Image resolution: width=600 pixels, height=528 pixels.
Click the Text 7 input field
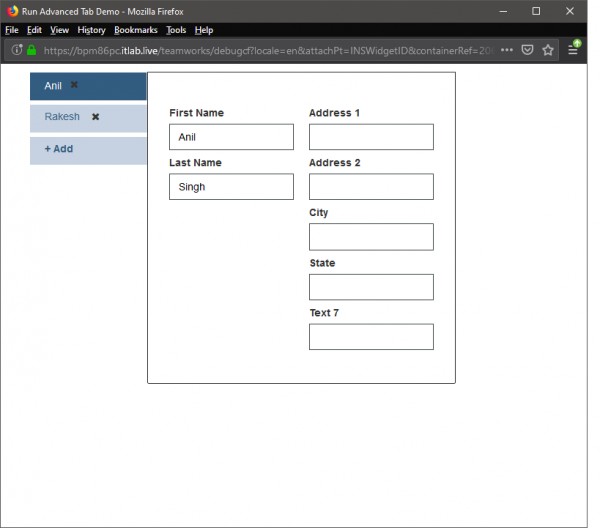coord(371,337)
